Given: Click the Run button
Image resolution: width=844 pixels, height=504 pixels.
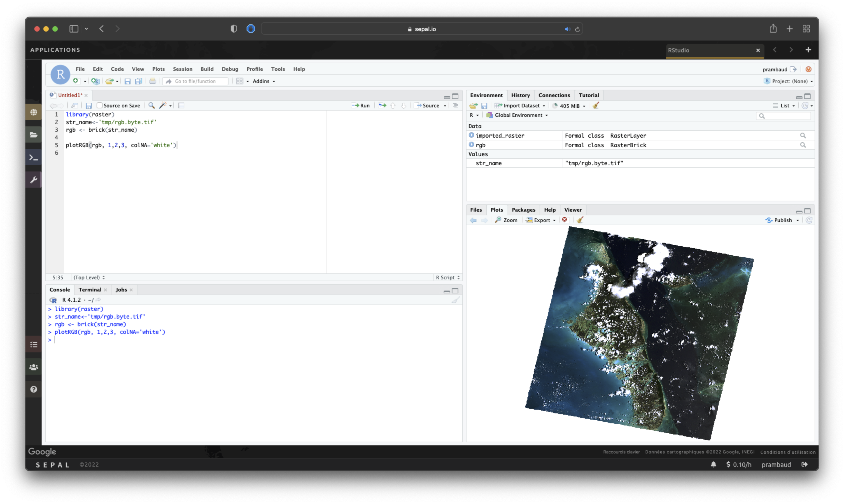Looking at the screenshot, I should (x=361, y=106).
